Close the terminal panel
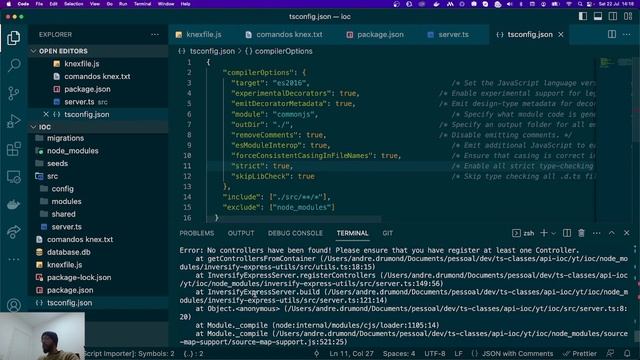The width and height of the screenshot is (640, 360). [627, 233]
